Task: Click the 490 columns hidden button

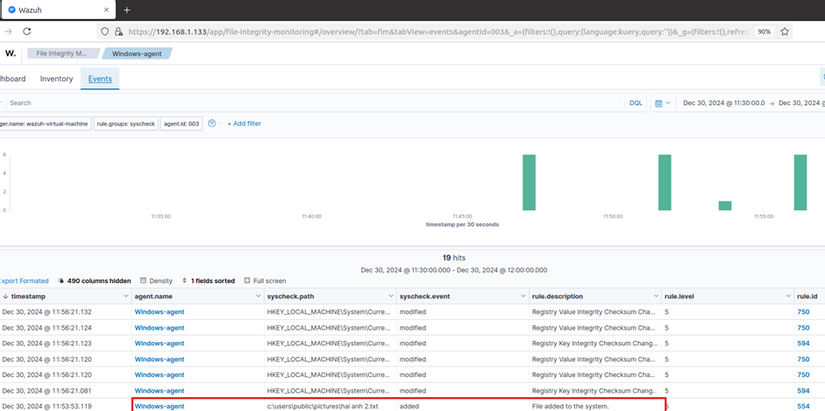Action: coord(94,281)
